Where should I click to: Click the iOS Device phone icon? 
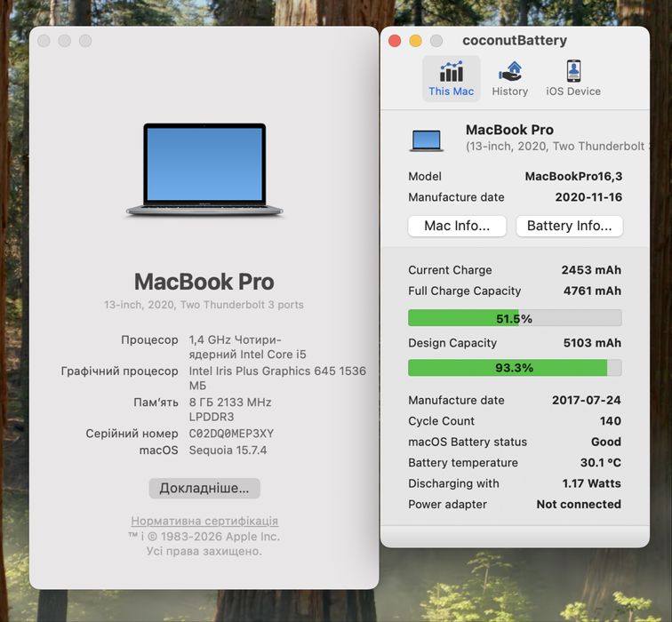[x=573, y=71]
